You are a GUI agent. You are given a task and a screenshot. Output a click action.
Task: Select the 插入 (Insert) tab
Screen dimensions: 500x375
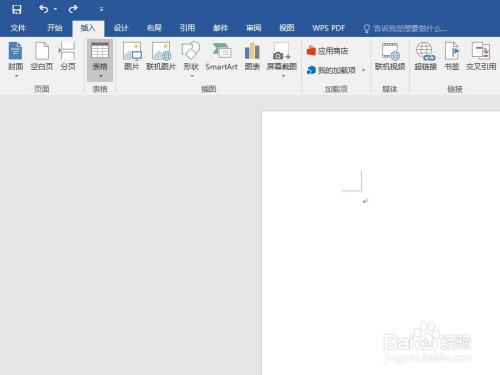coord(88,28)
